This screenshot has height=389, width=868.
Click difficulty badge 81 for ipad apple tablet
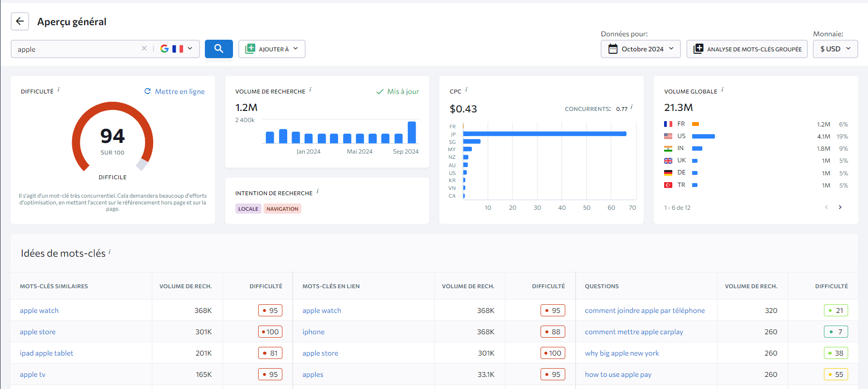point(270,353)
